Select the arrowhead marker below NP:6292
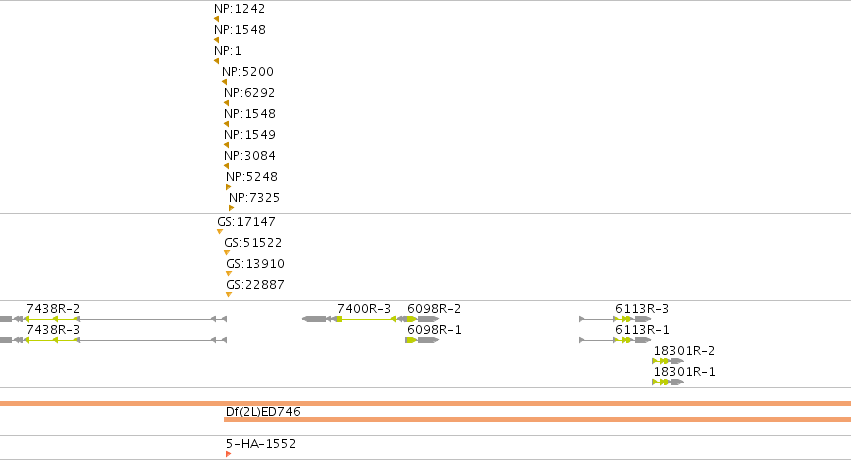The height and width of the screenshot is (460, 851). click(226, 103)
